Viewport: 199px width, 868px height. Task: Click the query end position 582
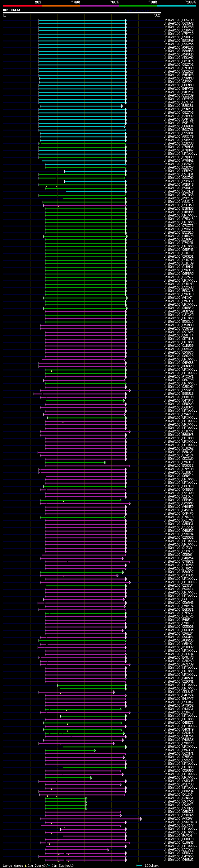click(x=157, y=16)
